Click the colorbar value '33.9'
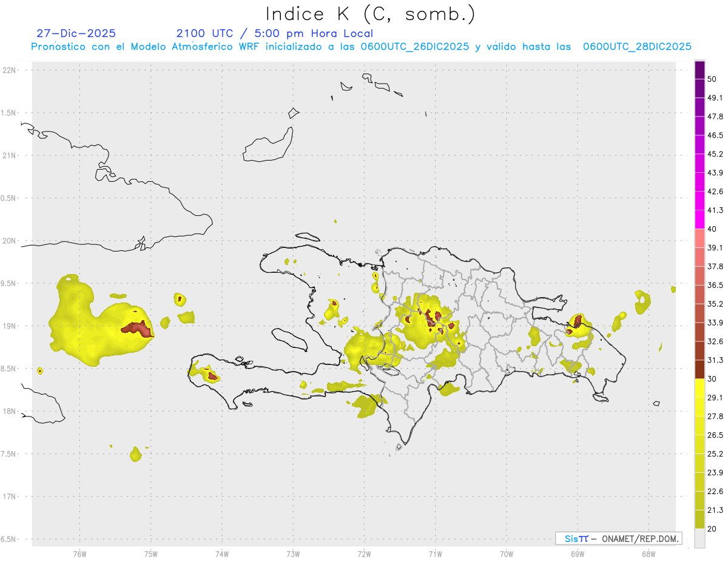 [715, 323]
